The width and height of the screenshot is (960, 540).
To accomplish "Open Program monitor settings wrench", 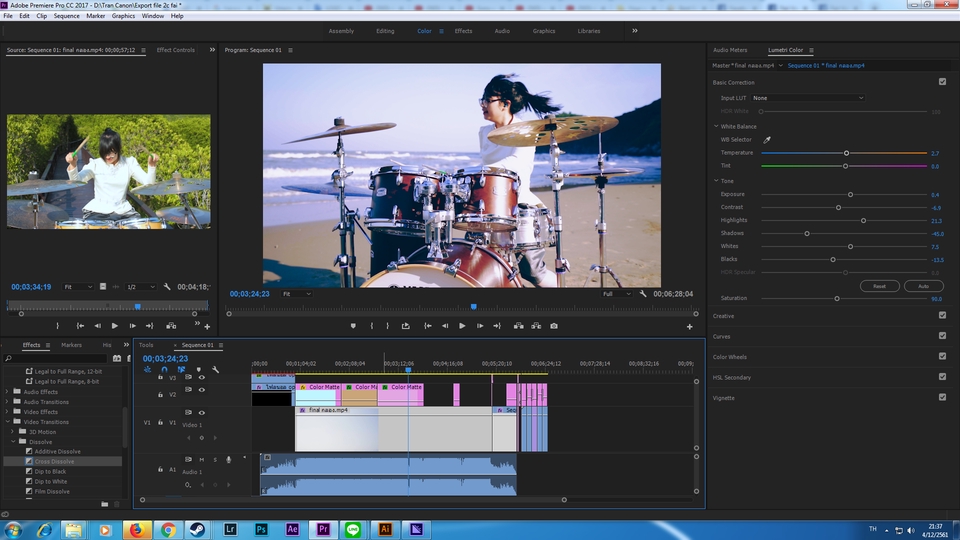I will pos(643,294).
